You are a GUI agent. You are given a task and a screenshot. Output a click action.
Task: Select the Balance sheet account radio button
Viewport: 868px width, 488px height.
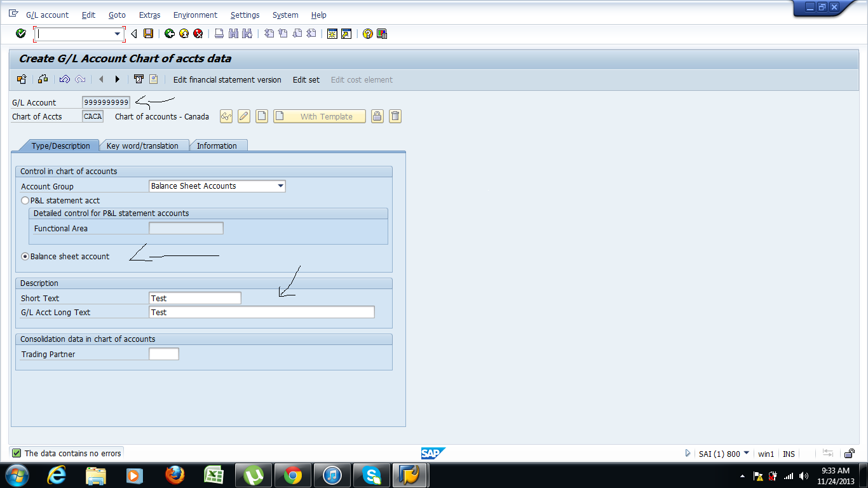[25, 256]
